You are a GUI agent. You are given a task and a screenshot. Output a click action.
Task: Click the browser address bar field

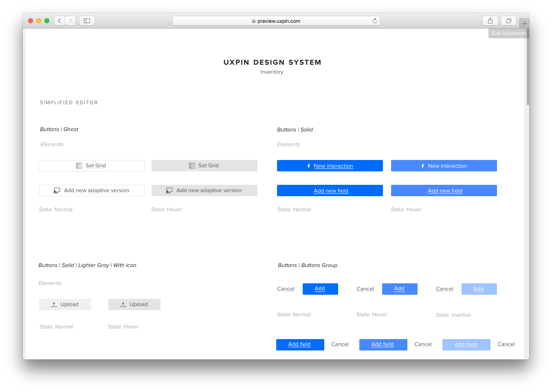pyautogui.click(x=276, y=20)
